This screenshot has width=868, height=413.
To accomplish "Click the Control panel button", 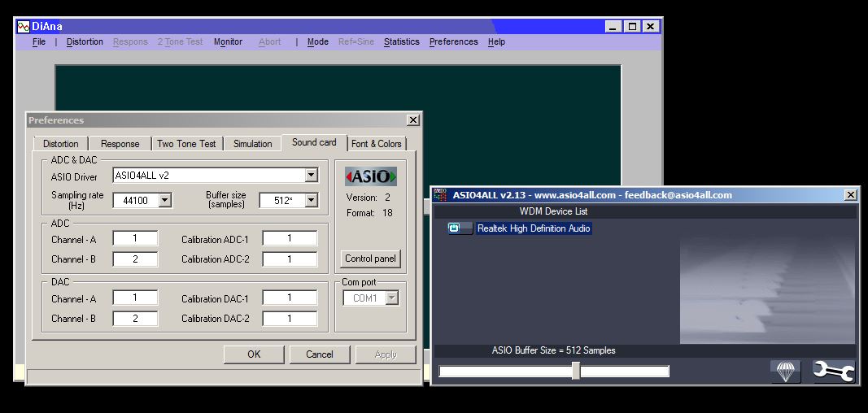I will point(370,259).
